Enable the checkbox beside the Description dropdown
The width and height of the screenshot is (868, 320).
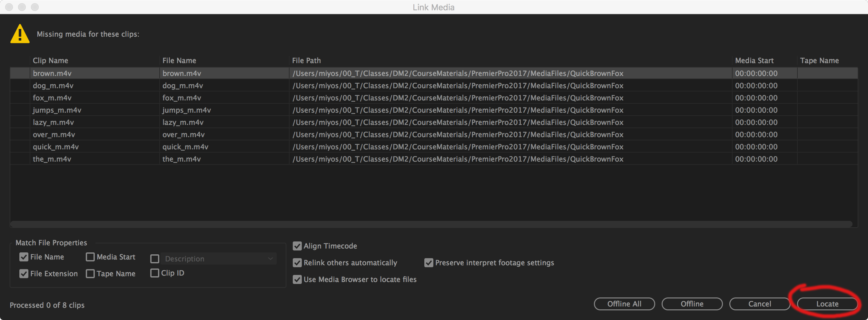[155, 259]
